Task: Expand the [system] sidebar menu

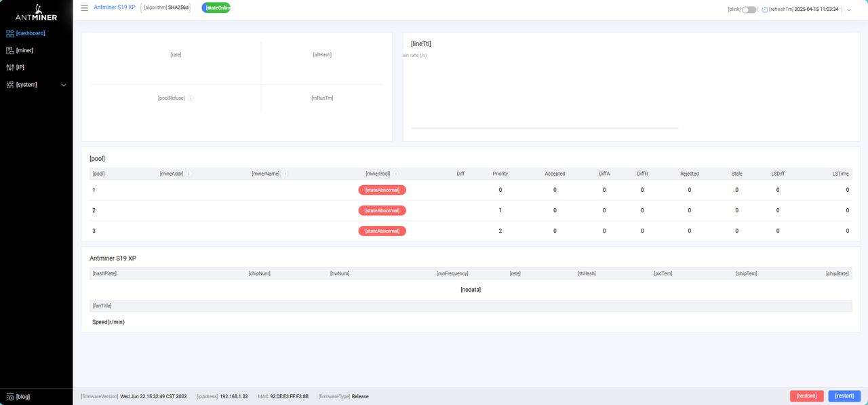Action: coord(36,85)
